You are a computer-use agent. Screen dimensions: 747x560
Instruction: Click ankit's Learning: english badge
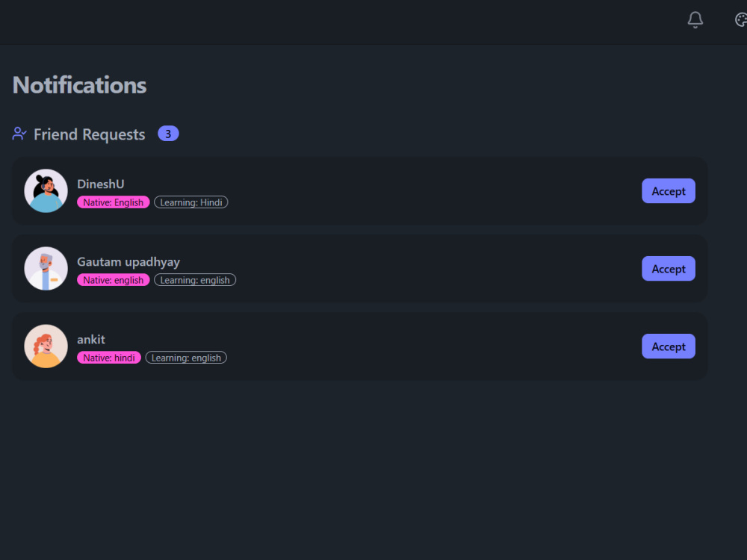186,358
